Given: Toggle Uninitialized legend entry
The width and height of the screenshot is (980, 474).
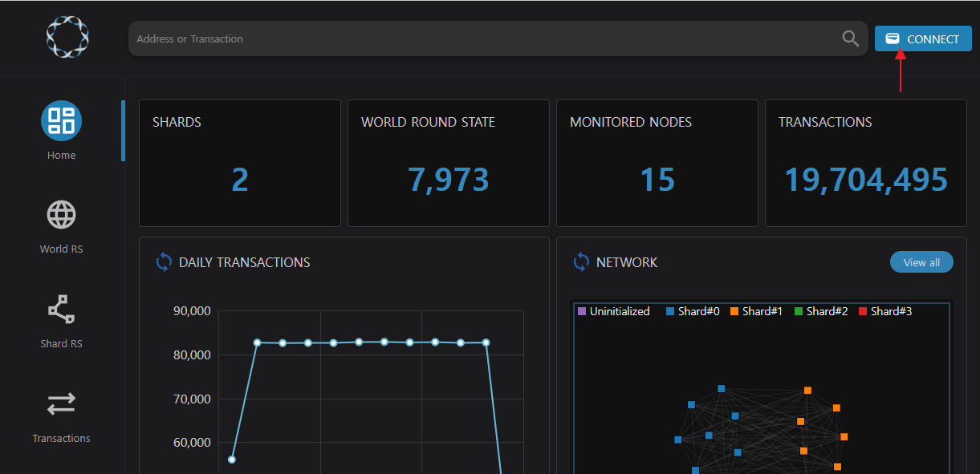Looking at the screenshot, I should tap(614, 311).
